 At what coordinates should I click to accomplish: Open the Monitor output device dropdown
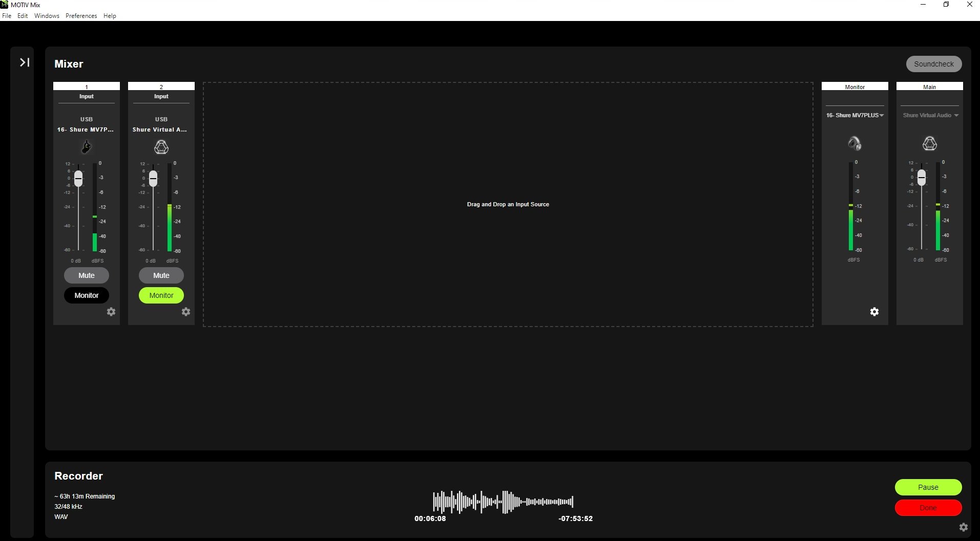[x=855, y=115]
